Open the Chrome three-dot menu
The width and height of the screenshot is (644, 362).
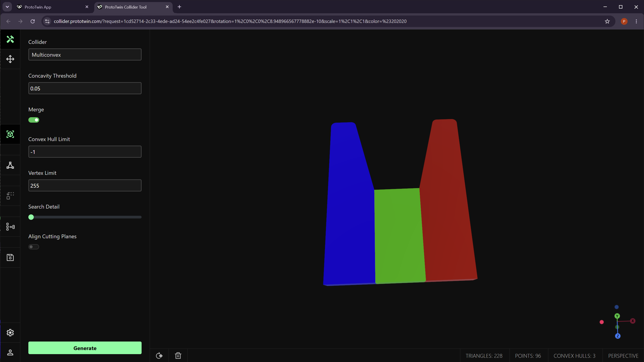tap(636, 21)
